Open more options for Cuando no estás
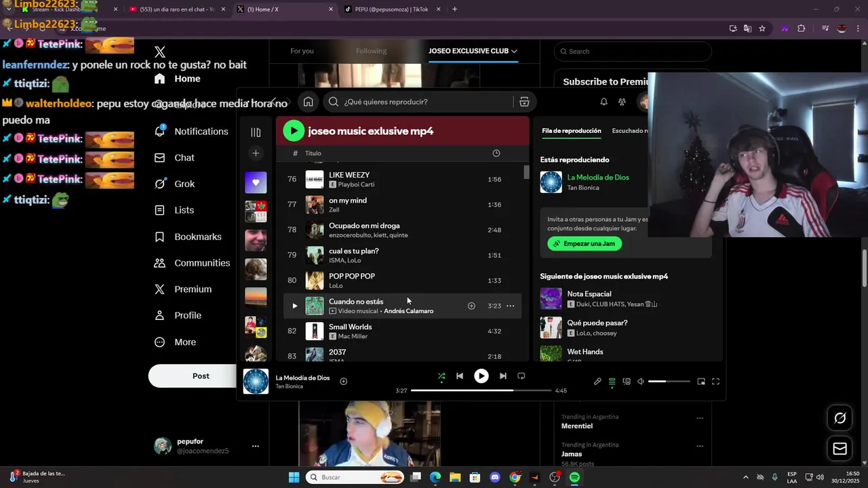The image size is (868, 488). (x=511, y=306)
